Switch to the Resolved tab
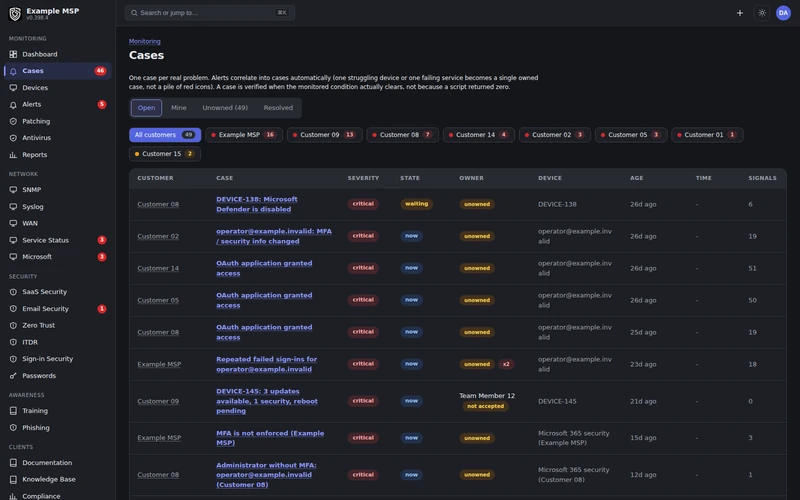This screenshot has width=800, height=500. (278, 108)
